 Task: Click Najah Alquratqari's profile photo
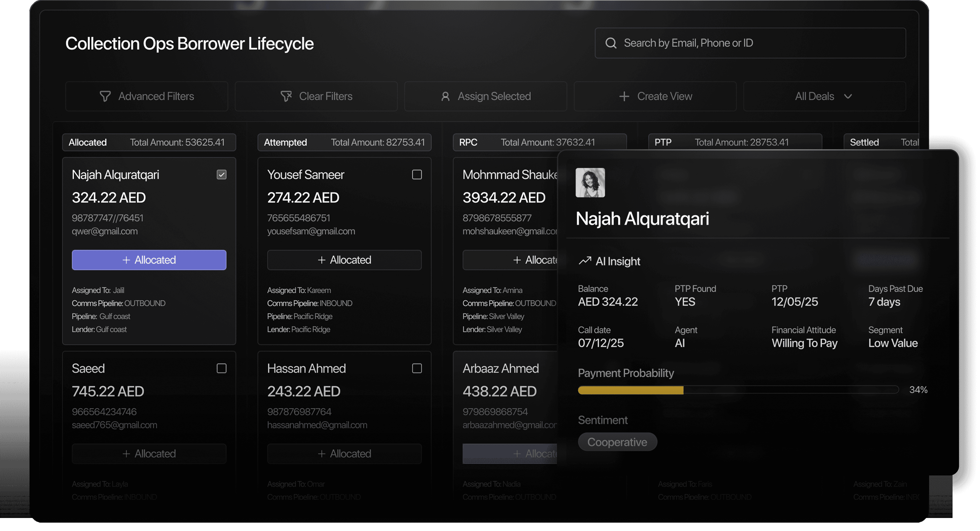pos(590,182)
